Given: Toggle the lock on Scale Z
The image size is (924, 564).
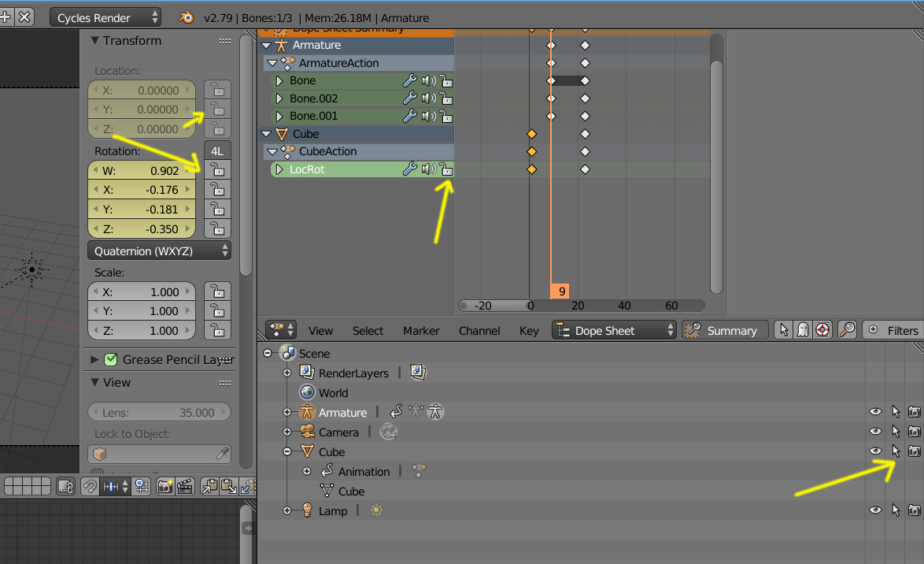Looking at the screenshot, I should pos(217,330).
